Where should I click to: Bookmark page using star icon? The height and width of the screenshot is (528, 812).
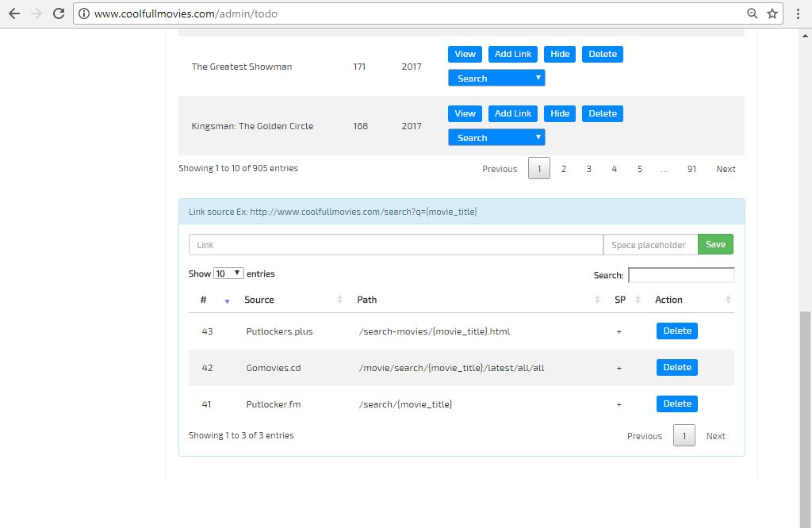772,13
